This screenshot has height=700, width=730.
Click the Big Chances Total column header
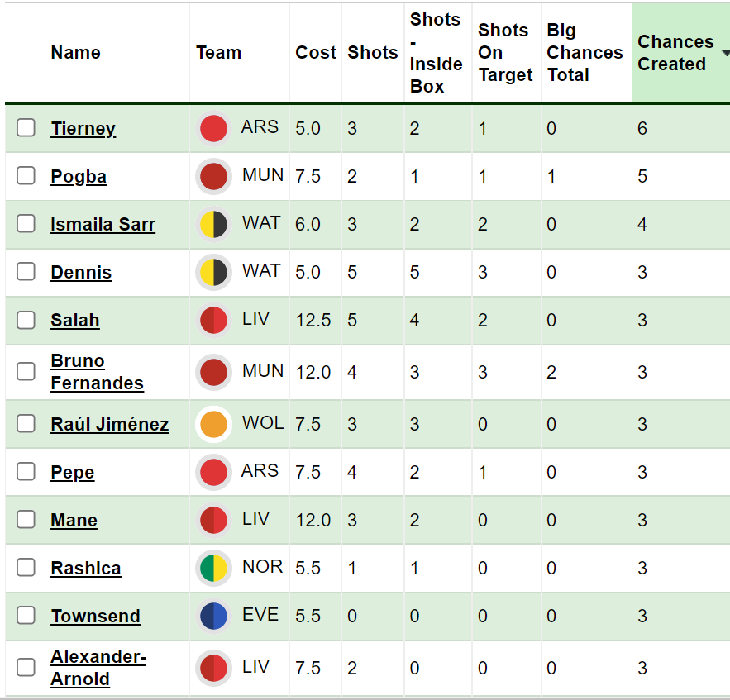584,53
